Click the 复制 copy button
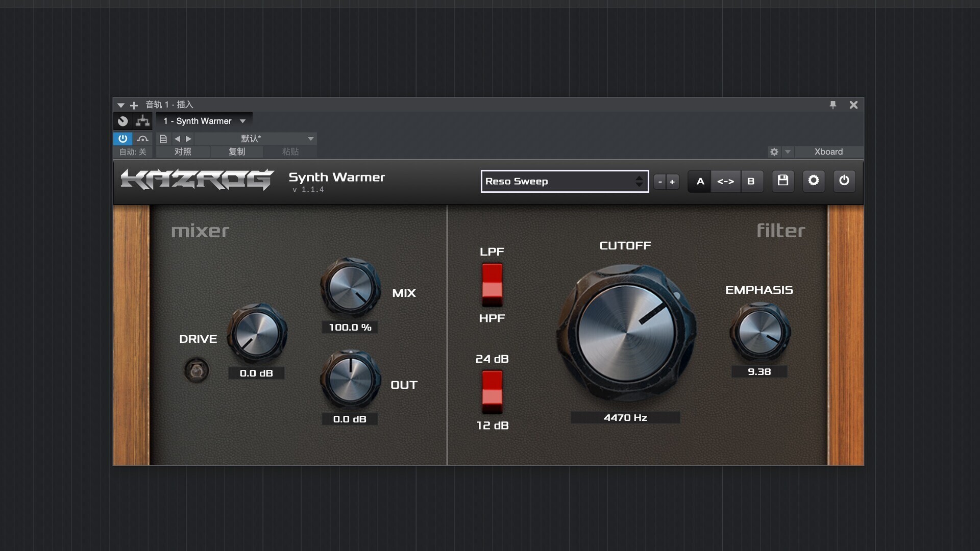This screenshot has height=551, width=980. pos(236,152)
